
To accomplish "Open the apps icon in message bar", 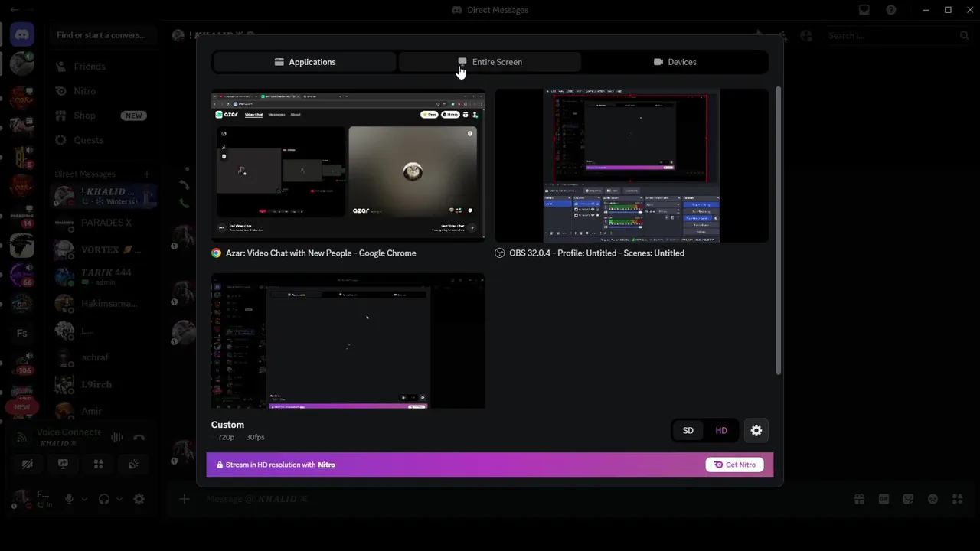I will [957, 499].
